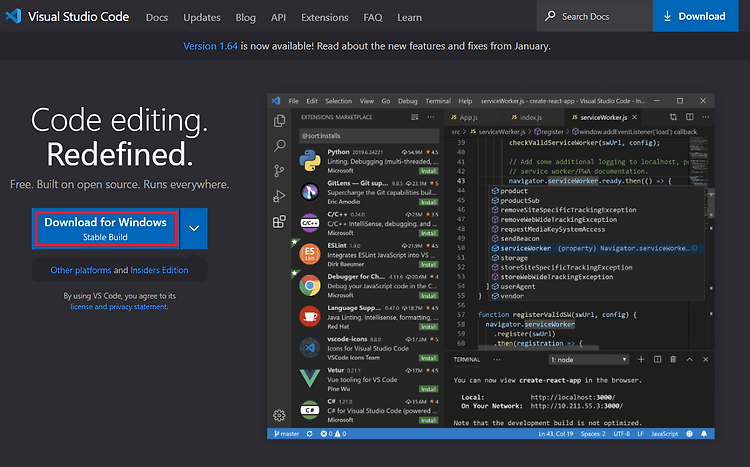Image resolution: width=750 pixels, height=467 pixels.
Task: Click the C# extension icon
Action: [310, 410]
